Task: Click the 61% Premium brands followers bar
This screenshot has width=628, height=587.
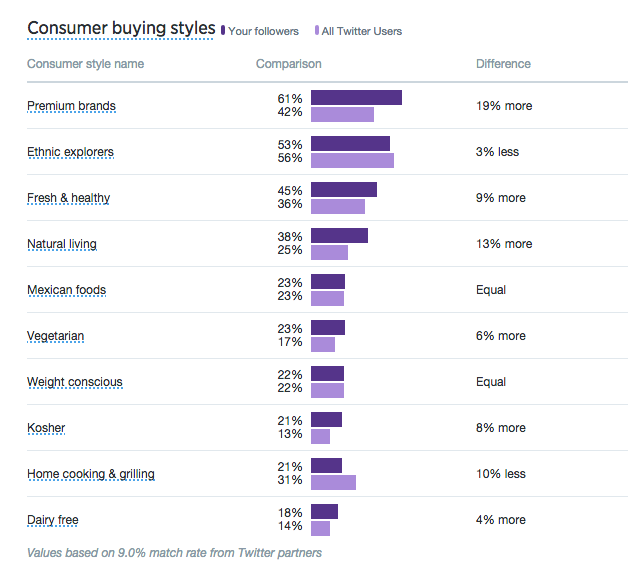Action: pos(356,98)
